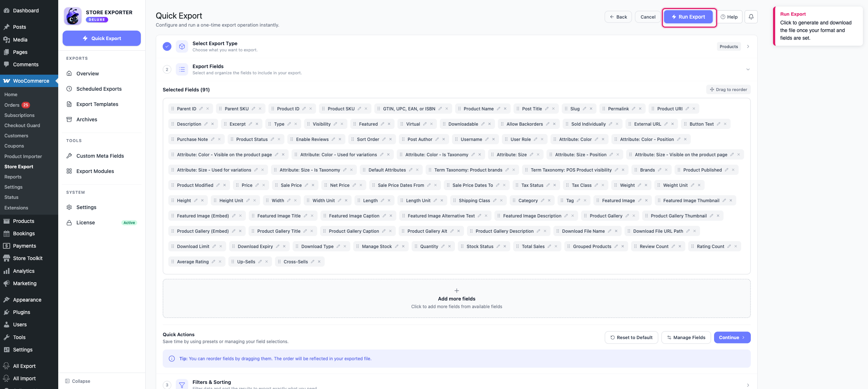Open the WordPress Dashboard
The width and height of the screenshot is (868, 389).
tap(25, 11)
